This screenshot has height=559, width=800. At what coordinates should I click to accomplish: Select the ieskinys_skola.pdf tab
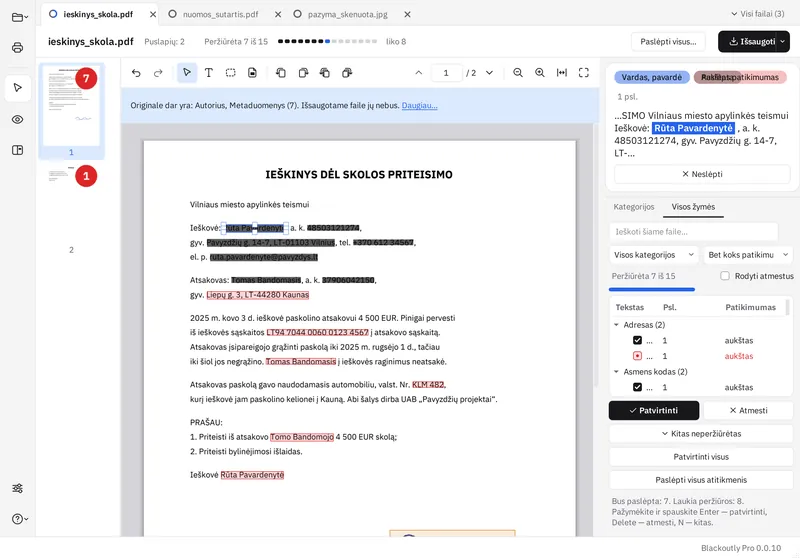(x=97, y=14)
